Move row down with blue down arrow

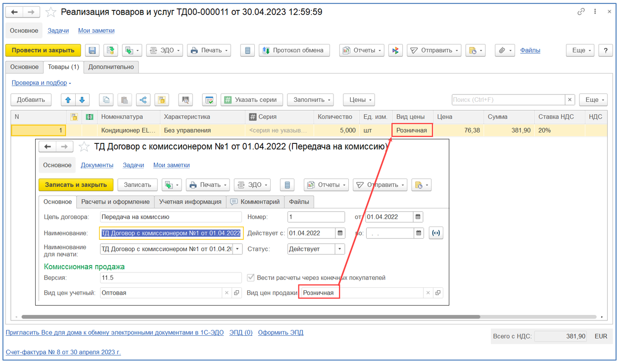pos(82,100)
